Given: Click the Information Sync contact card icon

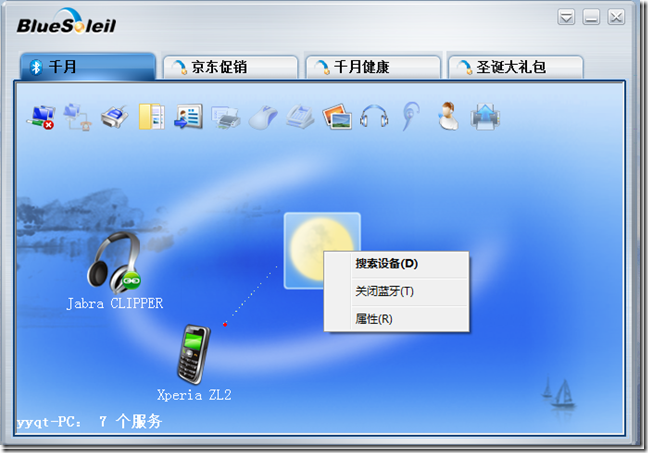Looking at the screenshot, I should coord(188,117).
